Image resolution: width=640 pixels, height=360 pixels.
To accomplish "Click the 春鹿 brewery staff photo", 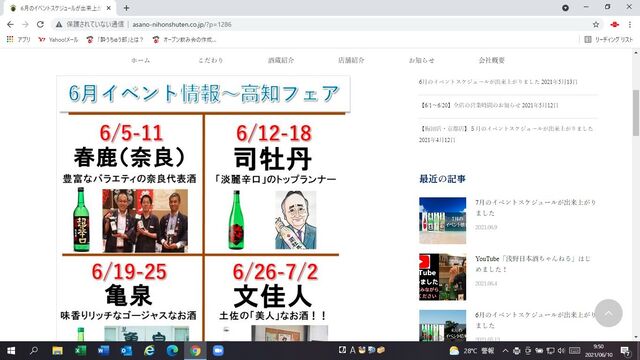I will 145,221.
